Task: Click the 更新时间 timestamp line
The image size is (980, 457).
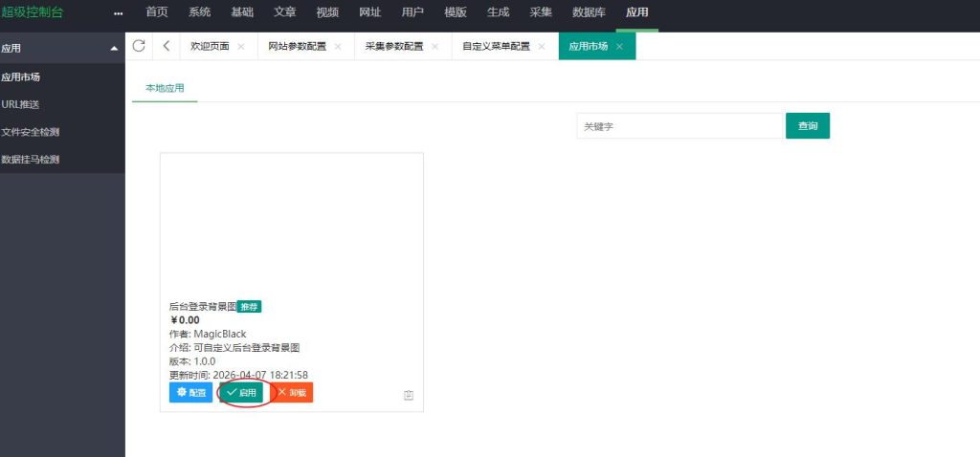Action: (x=238, y=375)
